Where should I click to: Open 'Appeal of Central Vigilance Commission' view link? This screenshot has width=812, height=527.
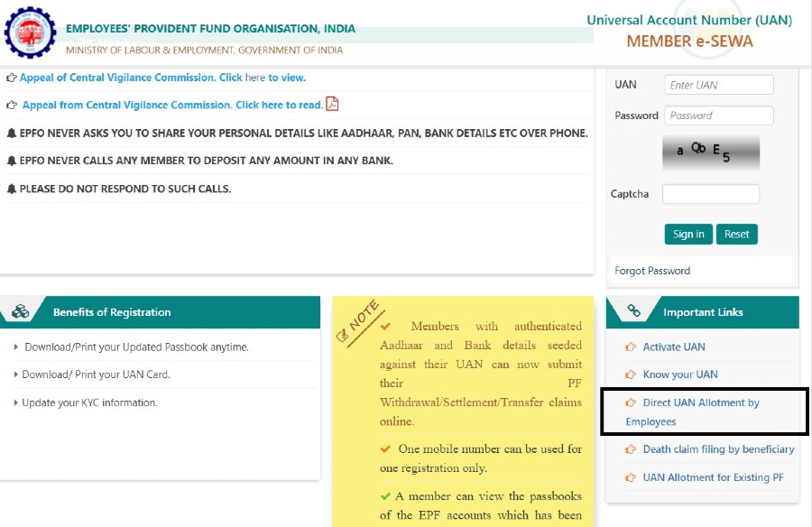pos(162,78)
